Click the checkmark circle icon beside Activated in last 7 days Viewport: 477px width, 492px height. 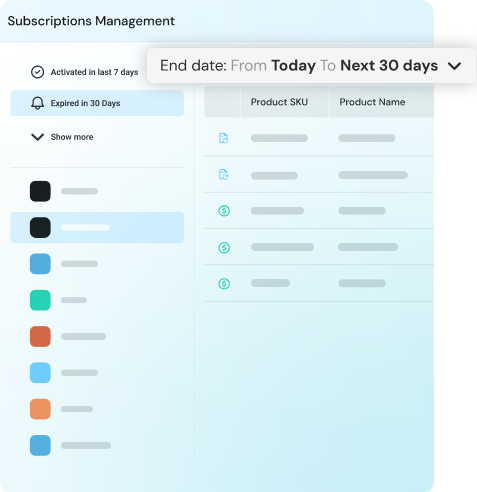tap(37, 72)
